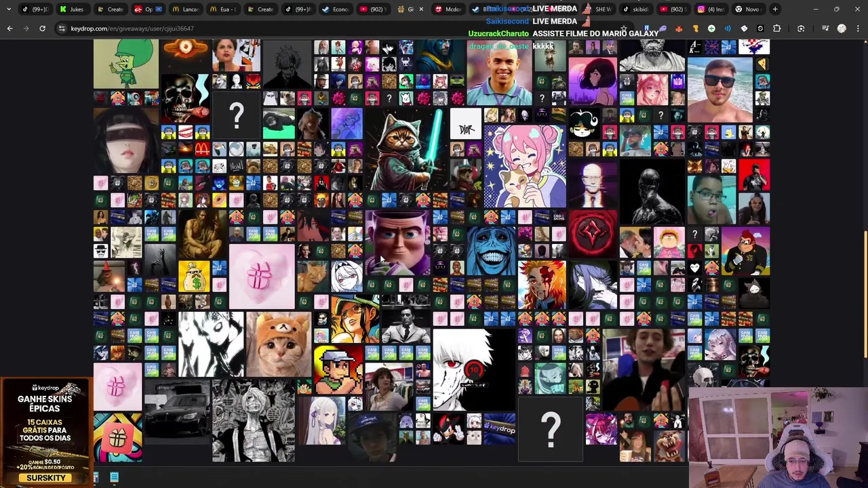The width and height of the screenshot is (868, 488).
Task: Switch to the Eua McDonald's tab
Action: (x=222, y=9)
